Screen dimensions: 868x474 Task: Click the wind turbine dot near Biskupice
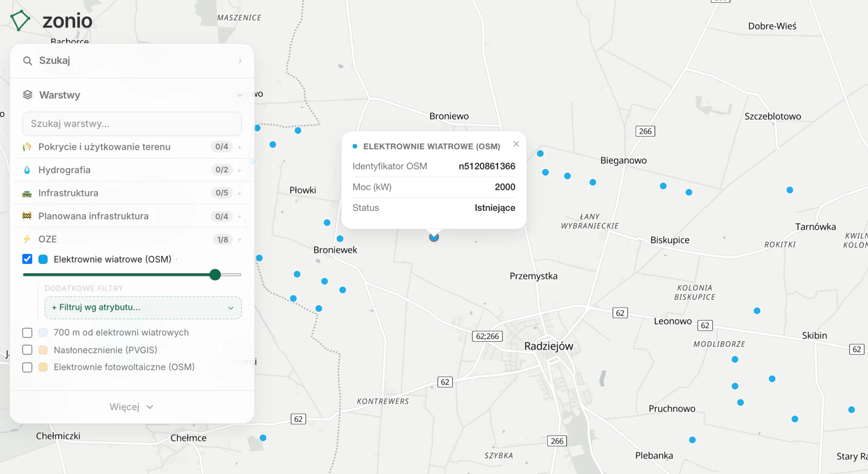point(689,192)
